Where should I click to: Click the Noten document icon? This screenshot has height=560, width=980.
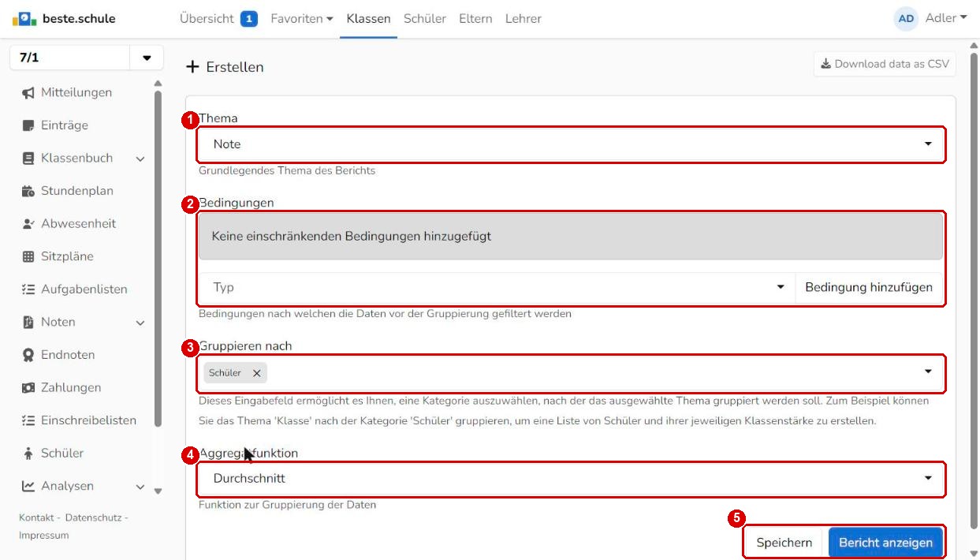click(x=28, y=322)
